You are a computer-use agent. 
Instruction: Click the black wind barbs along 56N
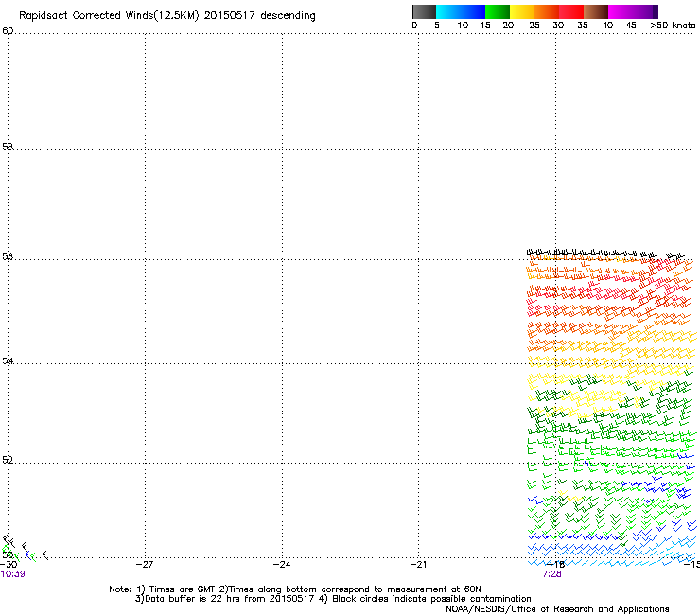click(606, 254)
